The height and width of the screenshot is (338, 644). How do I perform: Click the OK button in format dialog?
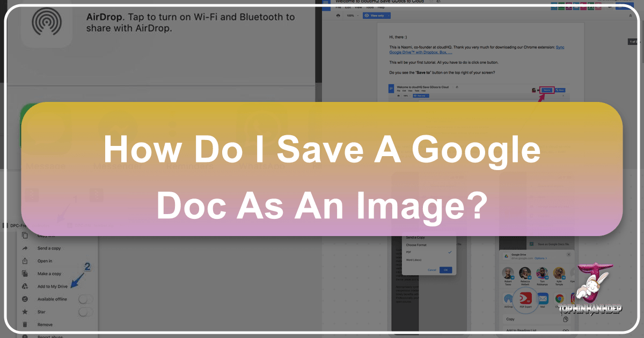445,270
